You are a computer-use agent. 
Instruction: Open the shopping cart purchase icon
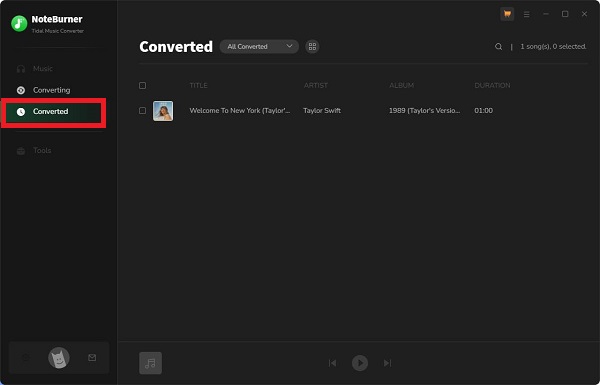point(507,14)
